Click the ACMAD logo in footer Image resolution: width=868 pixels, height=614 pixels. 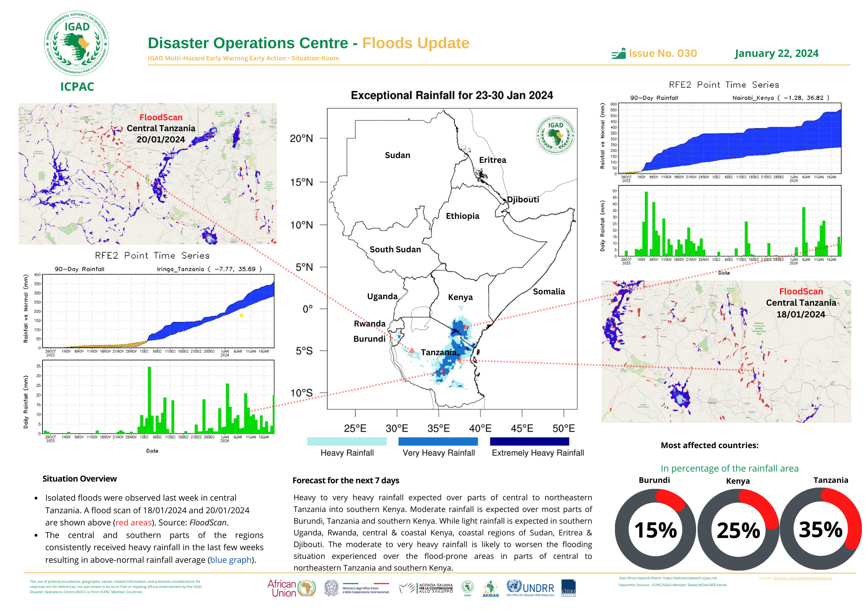[x=490, y=589]
